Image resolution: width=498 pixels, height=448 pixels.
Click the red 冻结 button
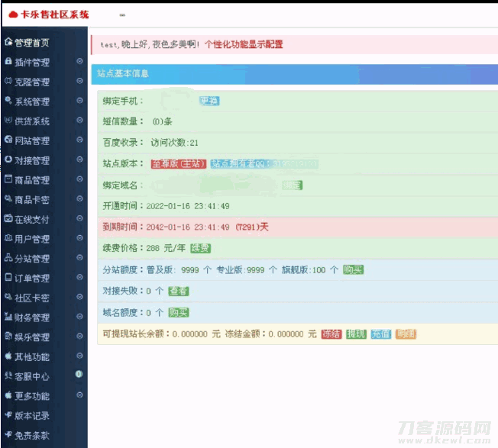331,334
